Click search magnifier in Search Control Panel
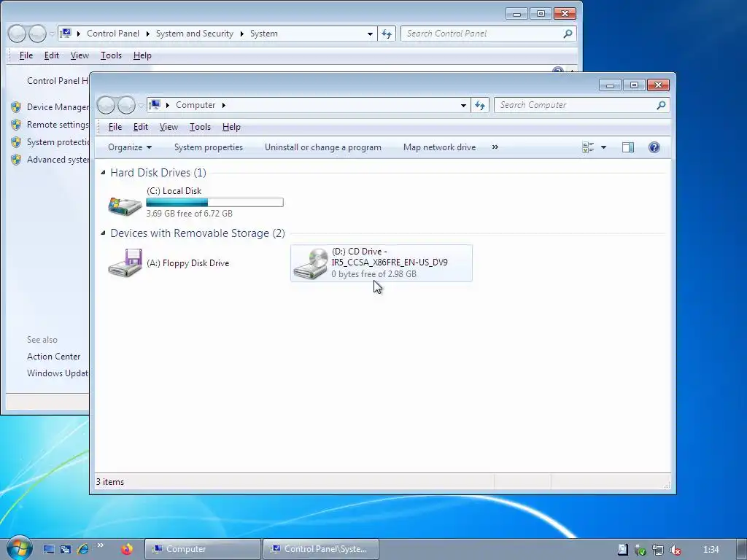Image resolution: width=747 pixels, height=560 pixels. pos(568,34)
